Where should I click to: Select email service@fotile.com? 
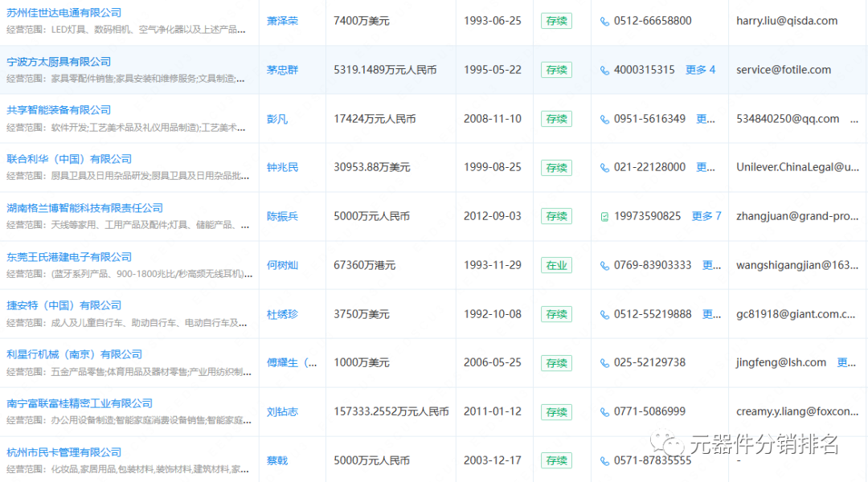[x=784, y=70]
